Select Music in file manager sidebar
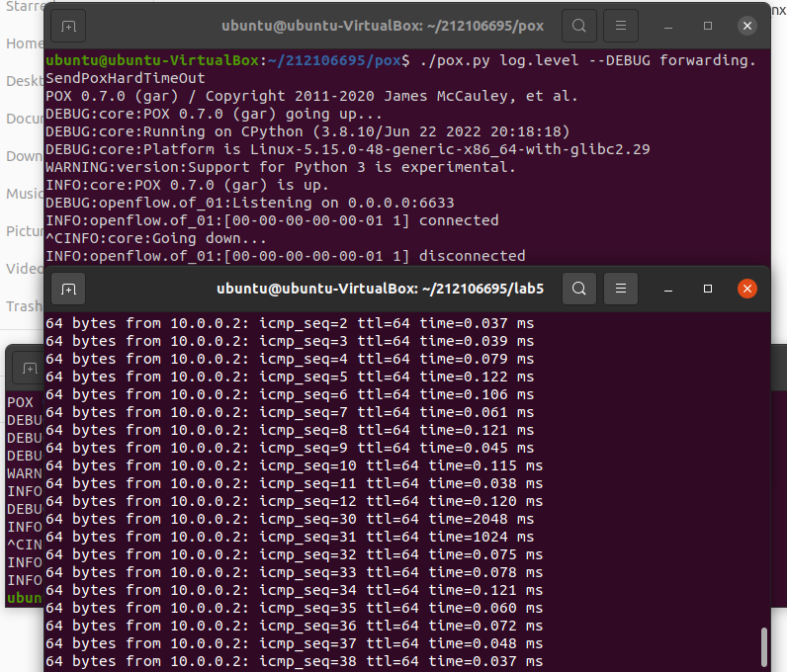The image size is (787, 672). [24, 194]
